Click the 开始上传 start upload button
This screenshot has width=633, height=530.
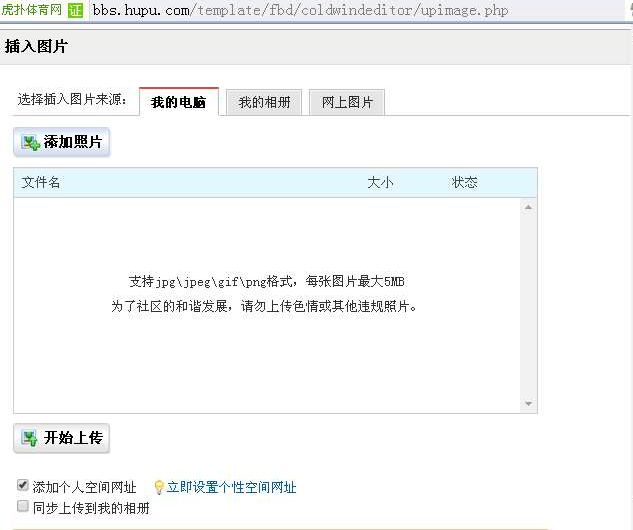point(61,438)
